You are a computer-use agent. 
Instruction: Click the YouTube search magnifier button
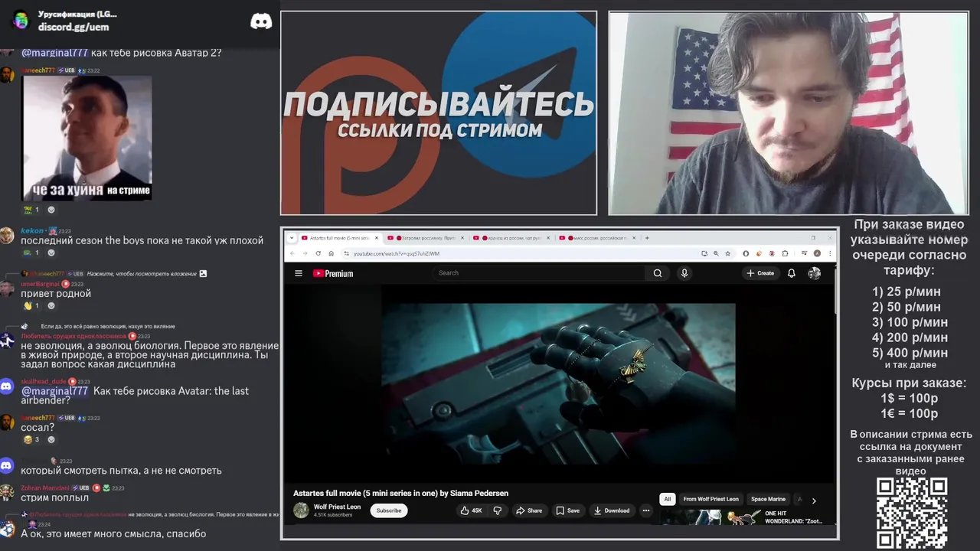coord(658,273)
